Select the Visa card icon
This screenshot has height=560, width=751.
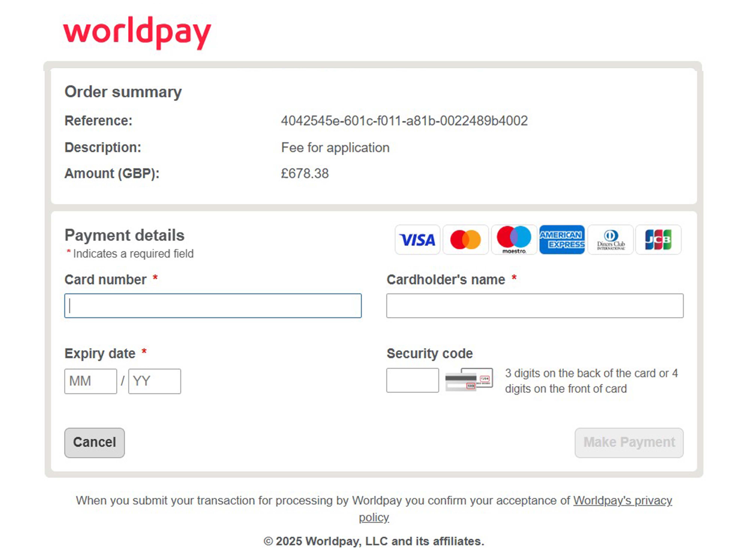pyautogui.click(x=417, y=240)
